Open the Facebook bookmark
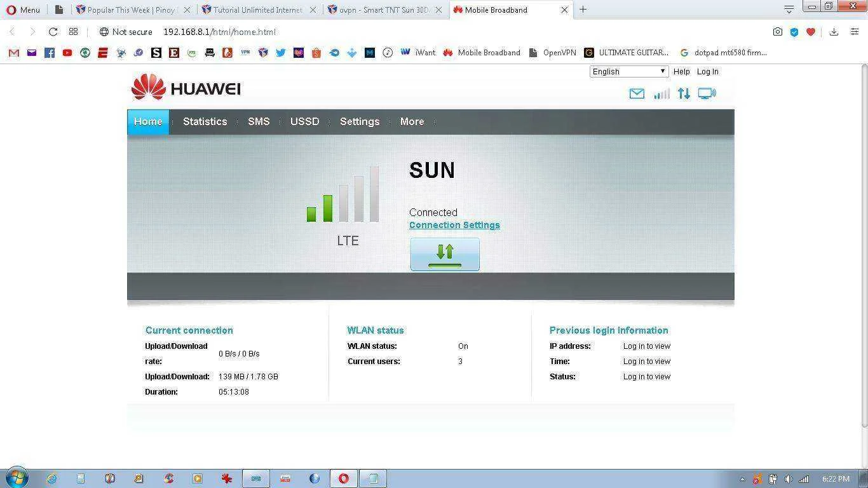 pos(49,53)
